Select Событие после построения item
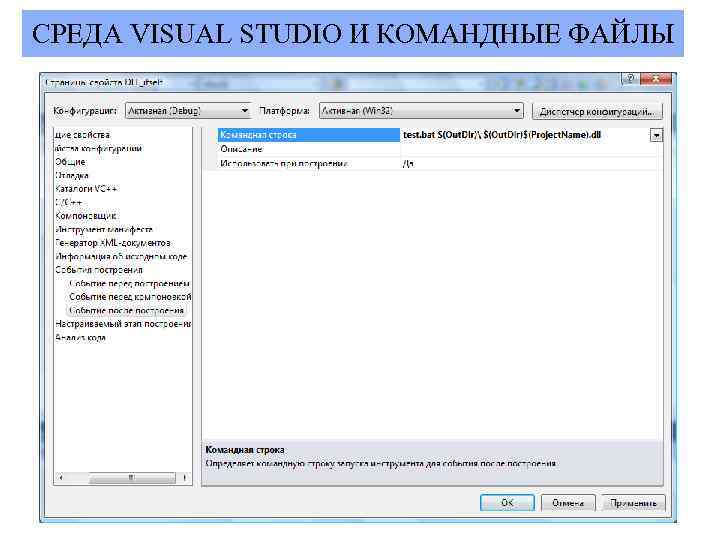The image size is (720, 540). (x=127, y=311)
